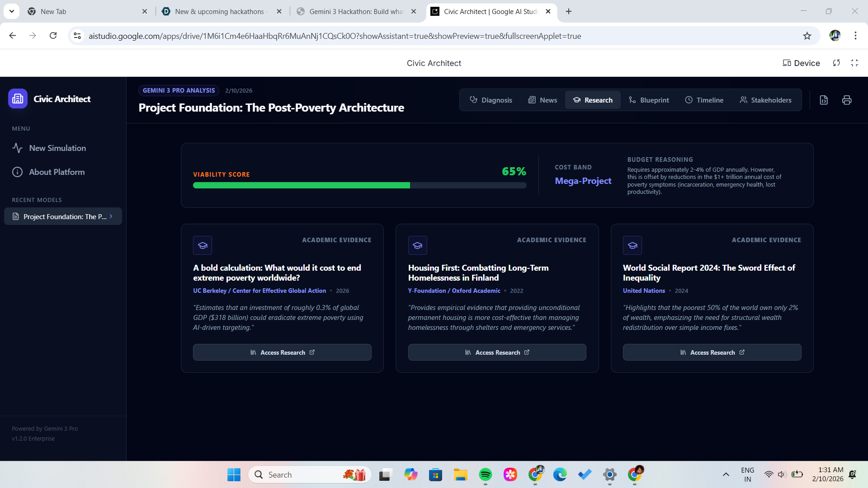
Task: Show hidden icons in system tray
Action: pos(726,474)
